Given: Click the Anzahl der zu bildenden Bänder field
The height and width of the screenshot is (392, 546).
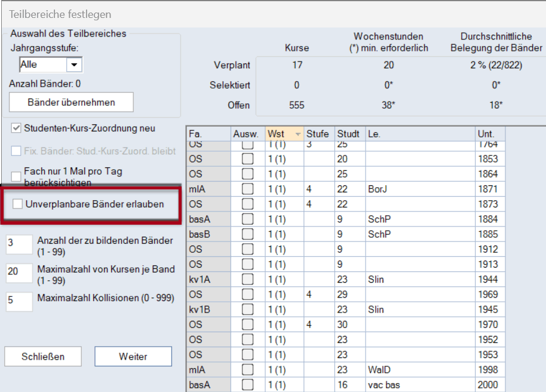Looking at the screenshot, I should [19, 244].
